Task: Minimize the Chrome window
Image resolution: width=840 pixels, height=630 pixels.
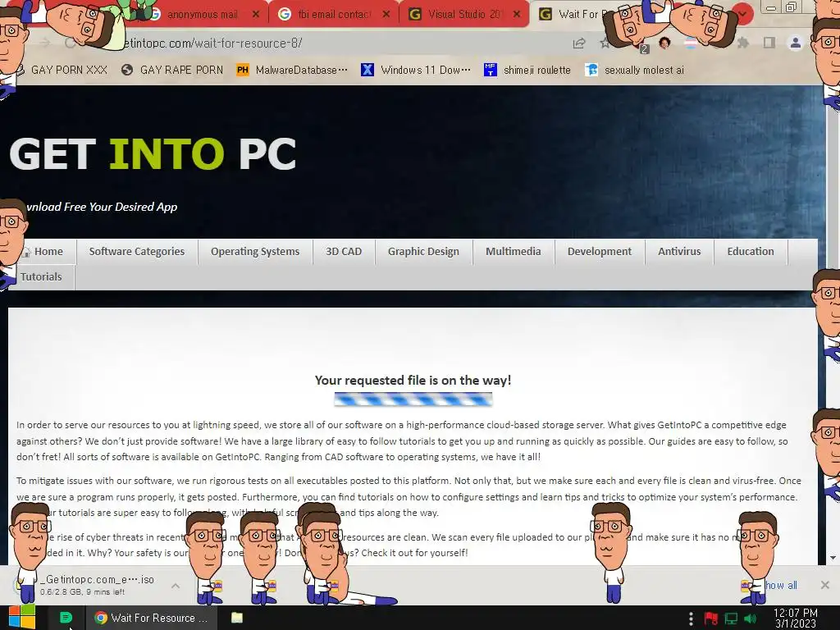Action: point(771,7)
